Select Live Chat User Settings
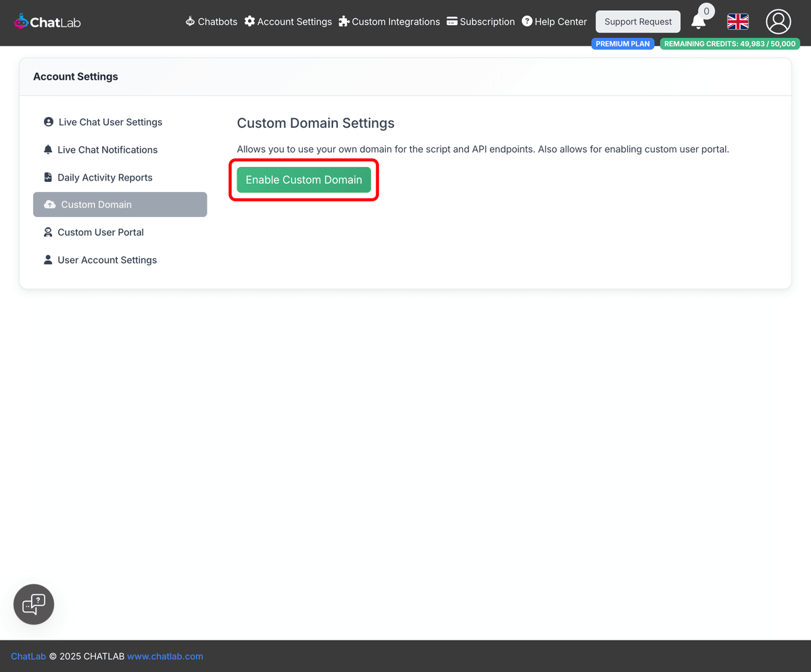811x672 pixels. tap(111, 122)
